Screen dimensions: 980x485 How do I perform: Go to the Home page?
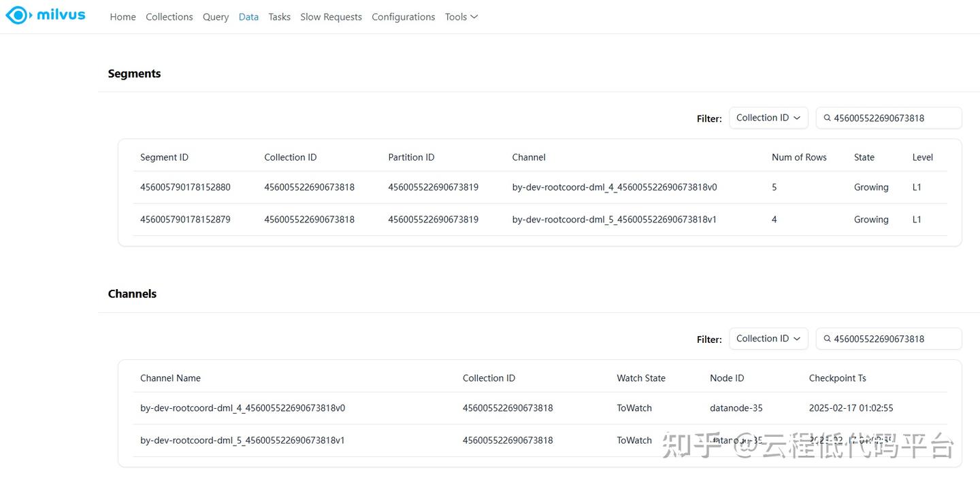click(122, 16)
